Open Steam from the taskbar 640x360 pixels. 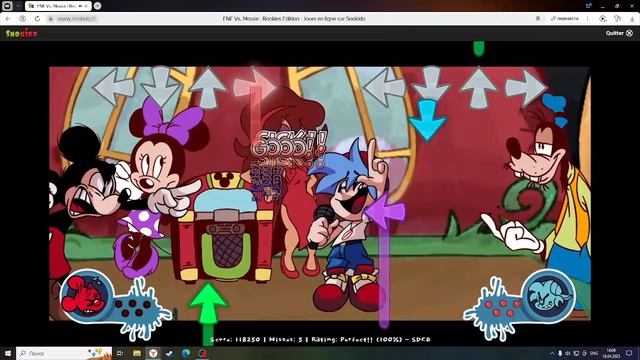[x=169, y=353]
